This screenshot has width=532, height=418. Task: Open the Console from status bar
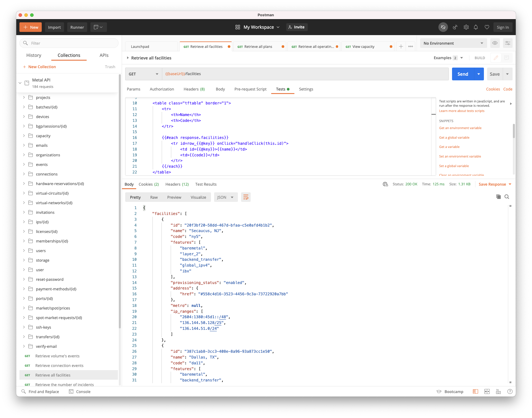[x=80, y=392]
